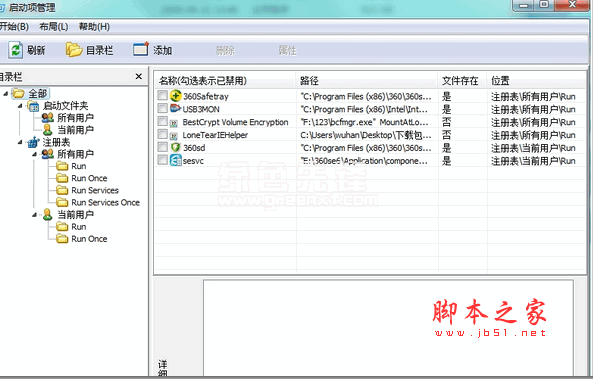Open the 布局(L) menu
The height and width of the screenshot is (379, 593).
(x=54, y=26)
